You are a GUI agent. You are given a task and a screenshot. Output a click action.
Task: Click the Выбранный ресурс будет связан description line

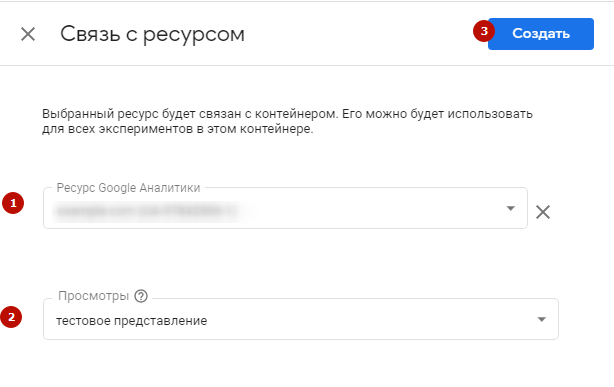pos(287,114)
